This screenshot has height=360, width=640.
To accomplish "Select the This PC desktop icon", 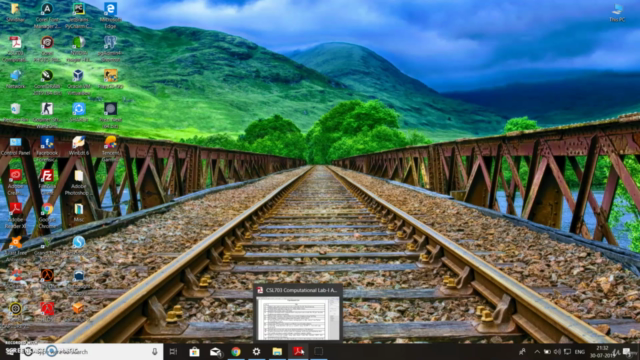I will click(x=617, y=12).
